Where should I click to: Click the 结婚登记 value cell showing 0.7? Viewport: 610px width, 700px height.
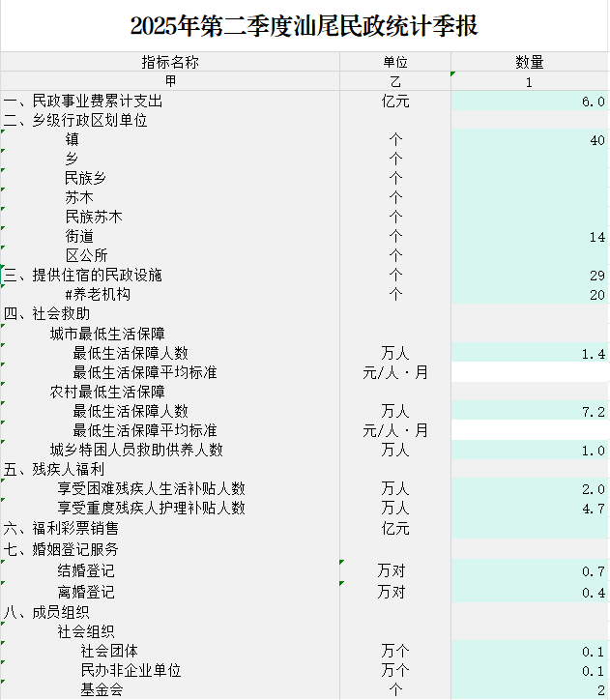click(x=529, y=571)
